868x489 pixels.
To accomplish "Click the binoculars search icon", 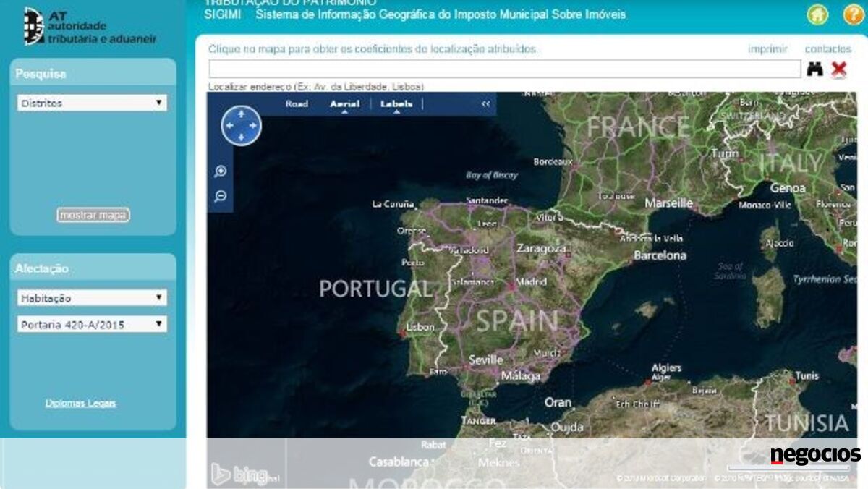I will tap(815, 69).
